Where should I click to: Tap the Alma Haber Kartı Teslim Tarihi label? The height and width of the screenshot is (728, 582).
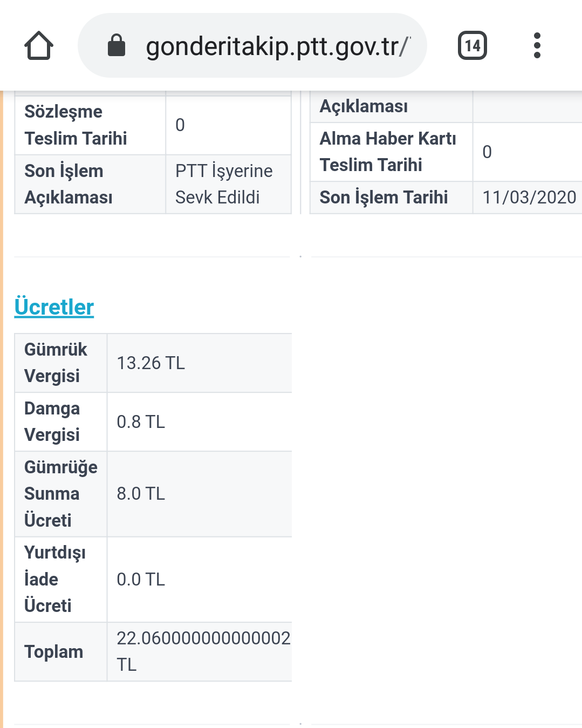(x=388, y=152)
